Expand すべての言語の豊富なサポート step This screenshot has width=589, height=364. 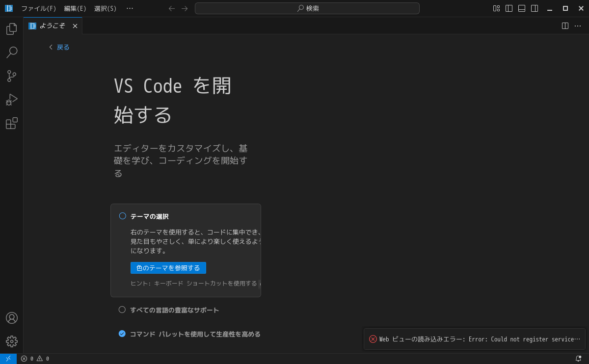coord(174,310)
